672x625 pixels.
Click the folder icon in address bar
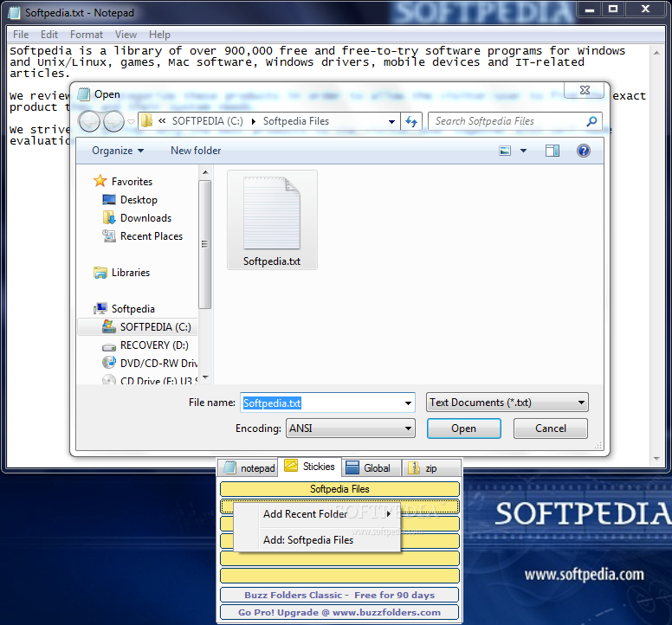click(146, 121)
